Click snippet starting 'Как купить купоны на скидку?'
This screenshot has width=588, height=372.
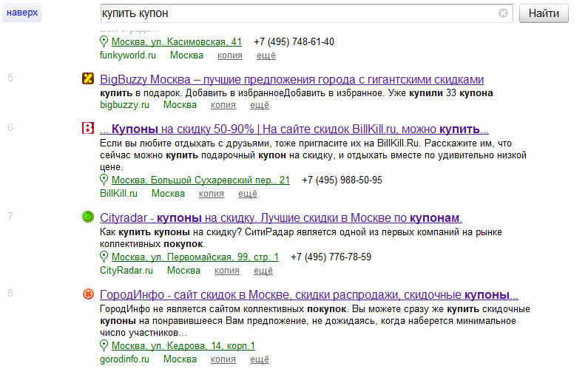tap(301, 237)
